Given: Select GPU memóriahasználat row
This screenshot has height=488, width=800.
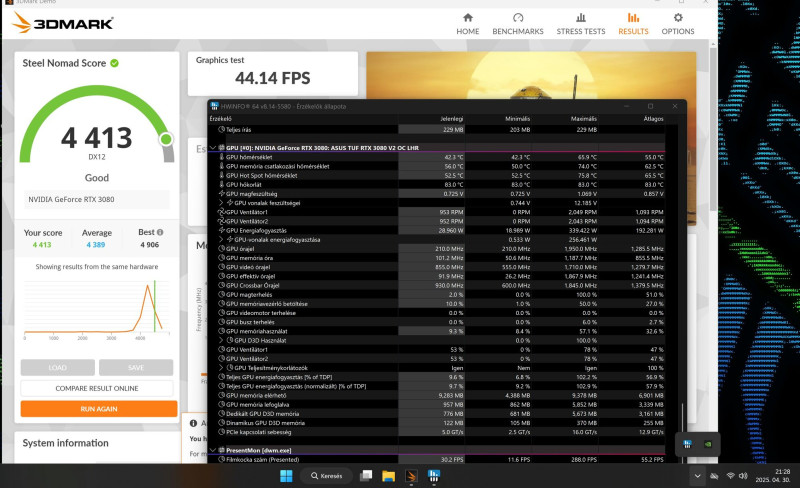Looking at the screenshot, I should point(437,332).
